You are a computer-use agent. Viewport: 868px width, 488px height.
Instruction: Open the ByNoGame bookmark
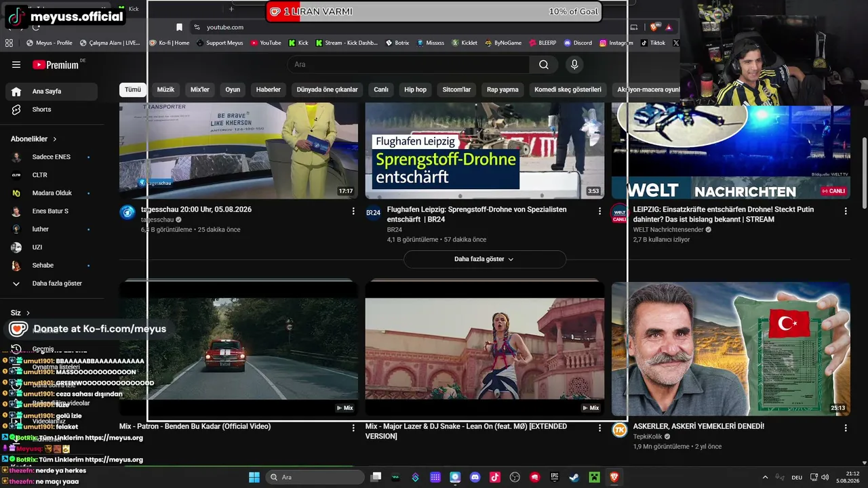click(503, 43)
